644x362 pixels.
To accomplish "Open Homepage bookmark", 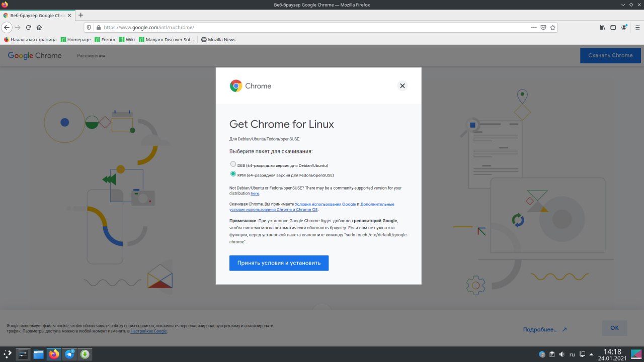I will tap(76, 40).
